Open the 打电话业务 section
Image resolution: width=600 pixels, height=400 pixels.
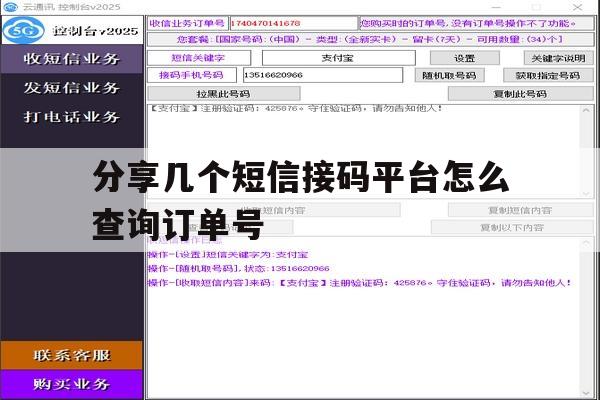coord(72,117)
